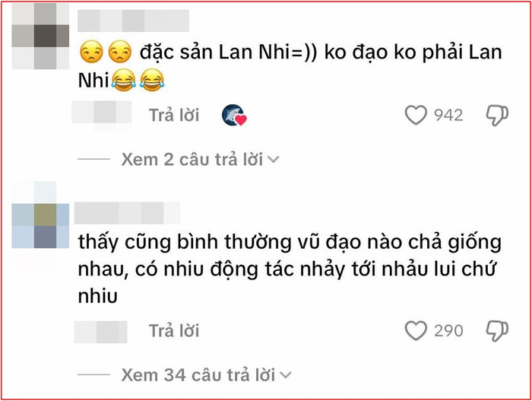
Task: Select the second comment's blurred timestamp
Action: 101,332
